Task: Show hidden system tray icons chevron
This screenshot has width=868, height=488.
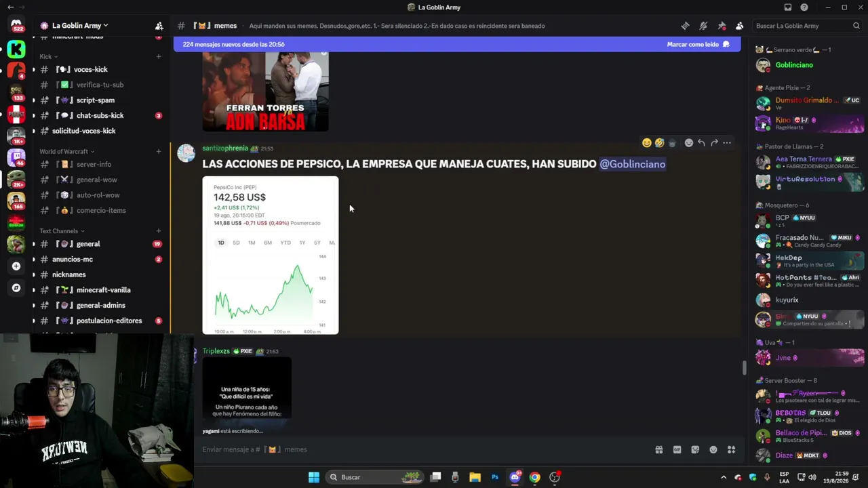Action: click(x=724, y=477)
